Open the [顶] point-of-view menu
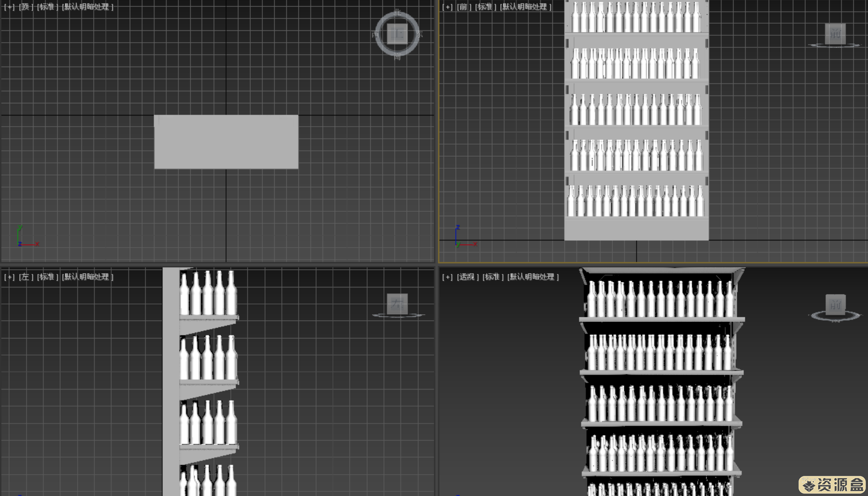This screenshot has height=496, width=868. point(26,7)
